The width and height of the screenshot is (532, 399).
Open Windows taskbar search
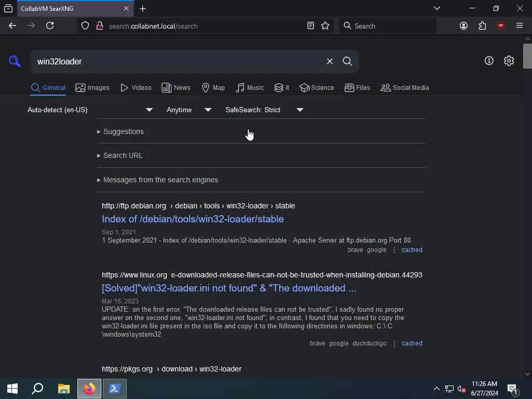pos(37,389)
